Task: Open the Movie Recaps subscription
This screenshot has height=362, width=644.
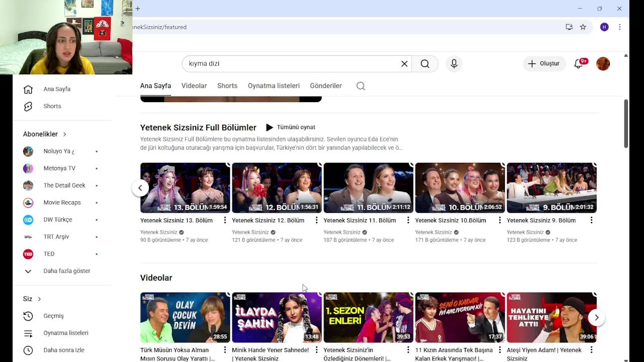Action: click(62, 203)
